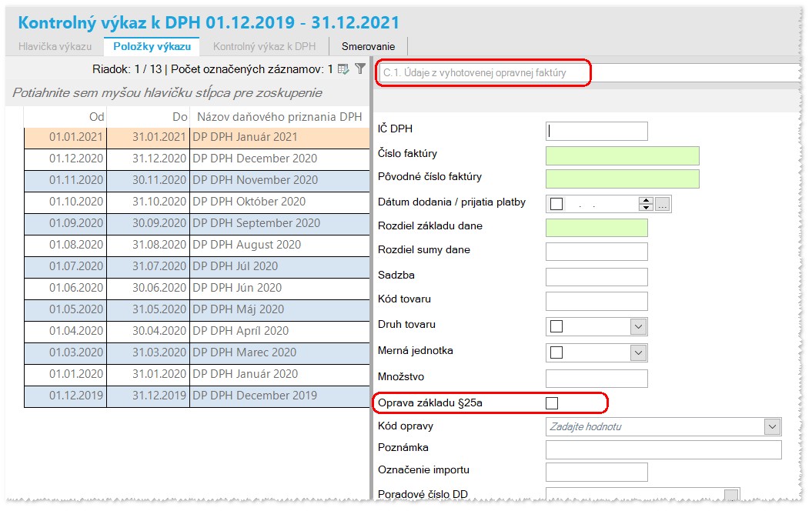This screenshot has height=511, width=812.
Task: Expand the Merná jednotka dropdown
Action: point(638,353)
